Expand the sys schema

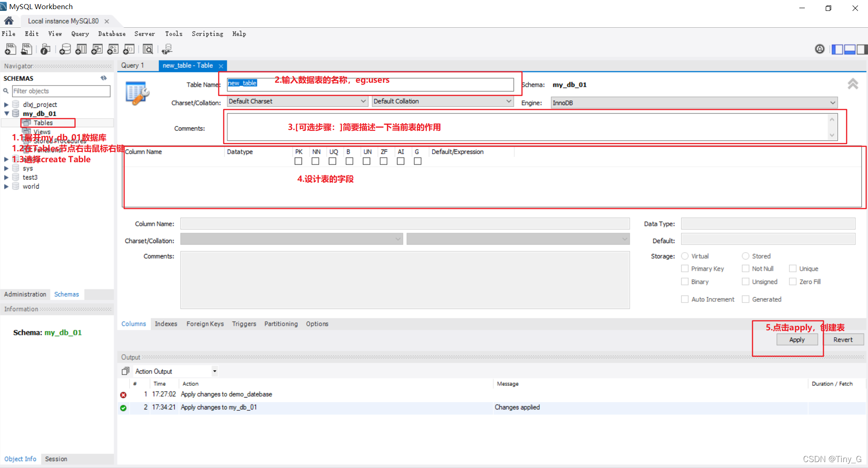coord(6,168)
